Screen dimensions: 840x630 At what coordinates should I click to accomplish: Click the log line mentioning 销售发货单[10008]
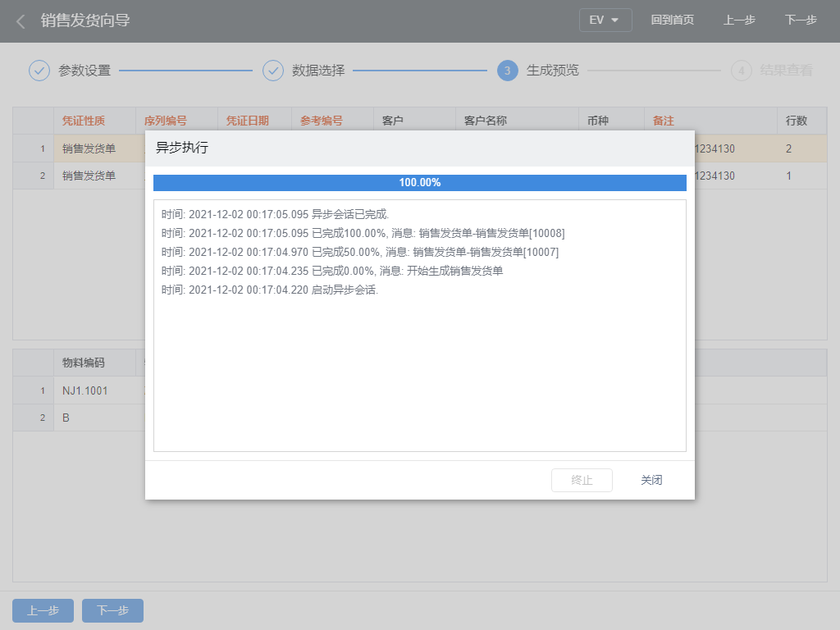click(x=363, y=233)
